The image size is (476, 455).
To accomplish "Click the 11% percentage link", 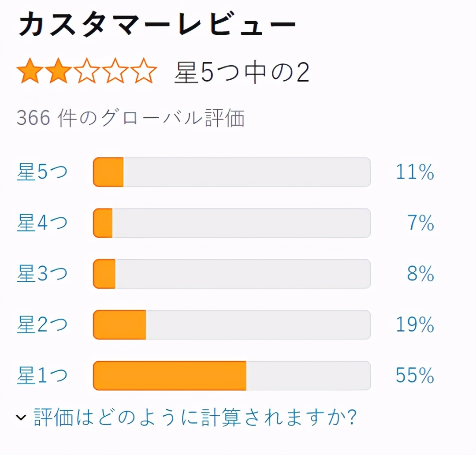I will [415, 172].
